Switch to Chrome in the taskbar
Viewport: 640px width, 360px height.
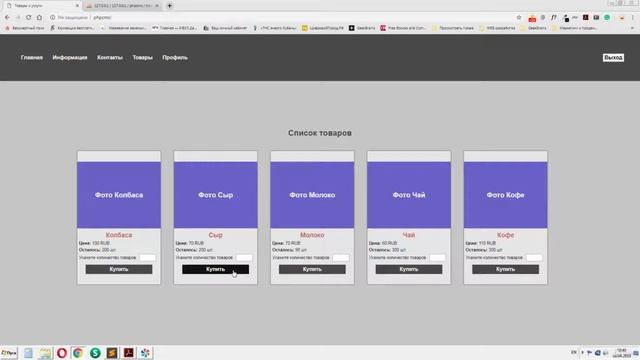78,353
